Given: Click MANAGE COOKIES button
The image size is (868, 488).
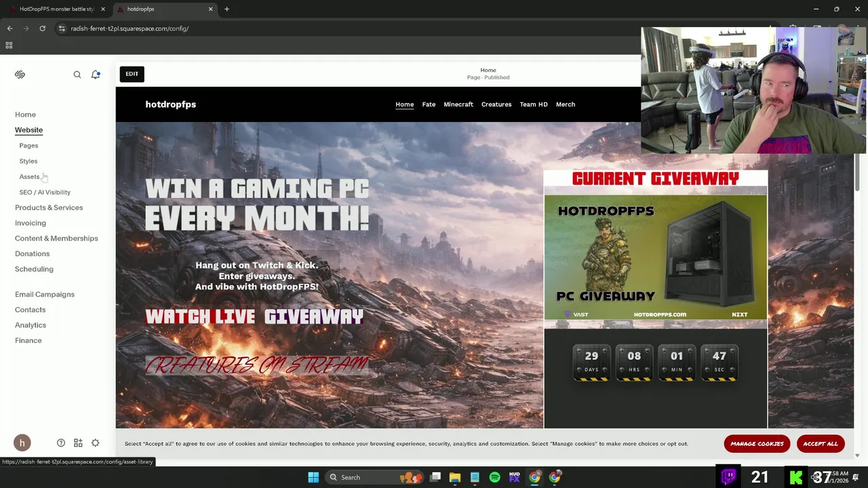Looking at the screenshot, I should click(757, 444).
